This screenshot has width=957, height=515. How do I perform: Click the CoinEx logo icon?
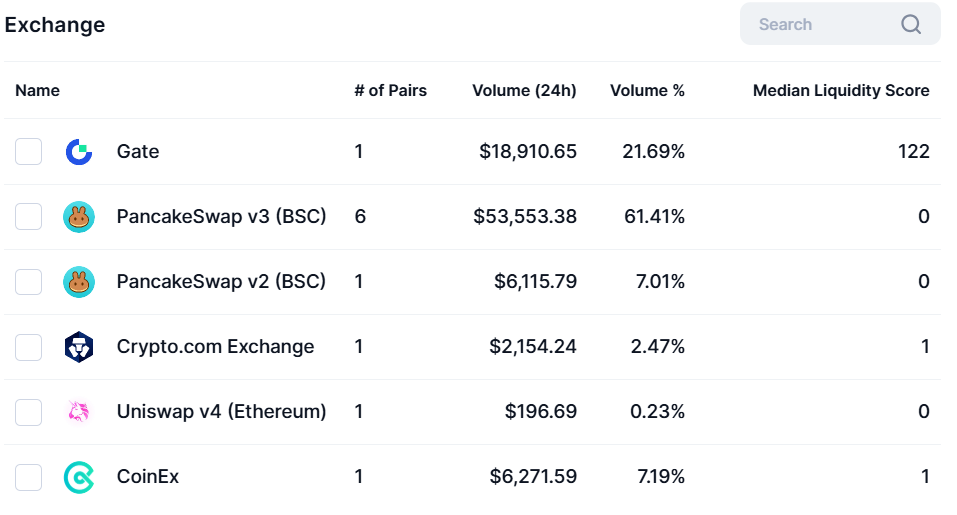click(79, 477)
